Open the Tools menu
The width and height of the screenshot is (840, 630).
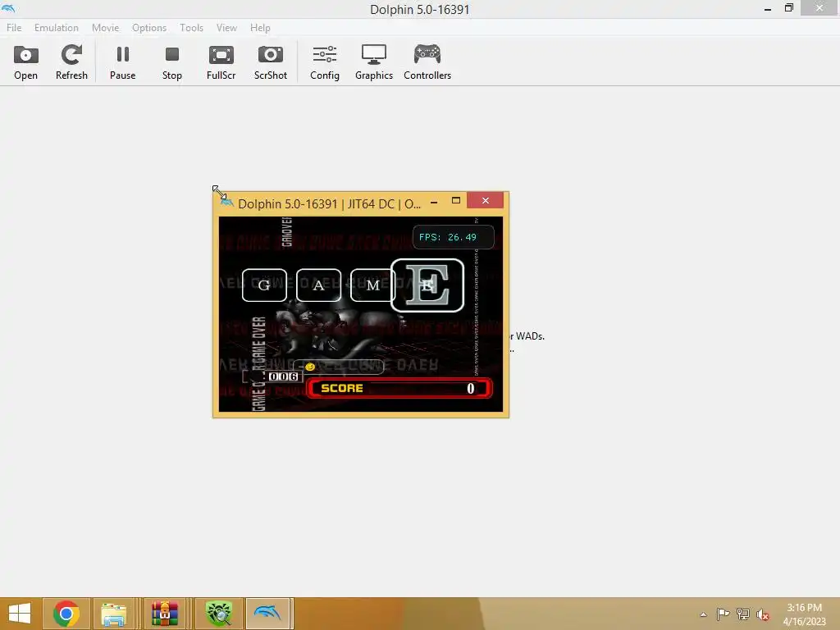[x=191, y=28]
